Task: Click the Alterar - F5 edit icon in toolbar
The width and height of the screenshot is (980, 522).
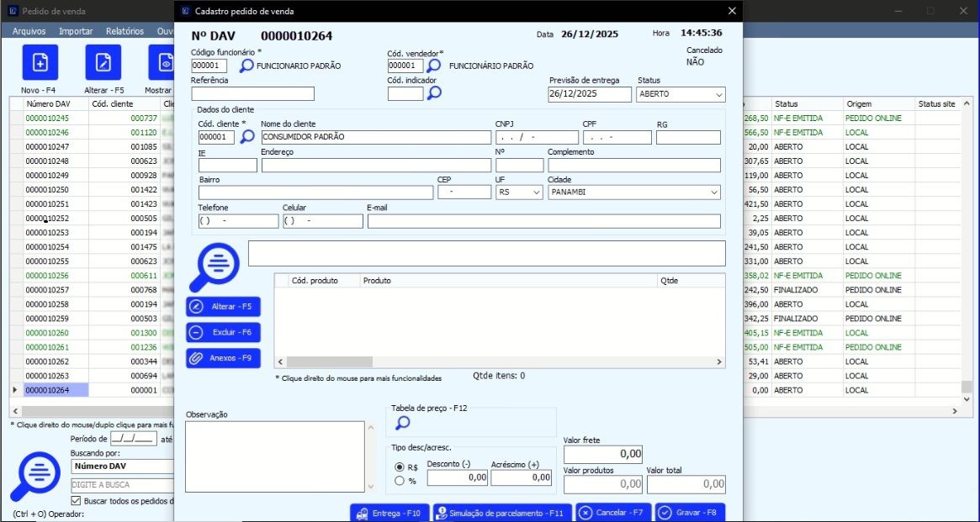Action: [x=103, y=63]
